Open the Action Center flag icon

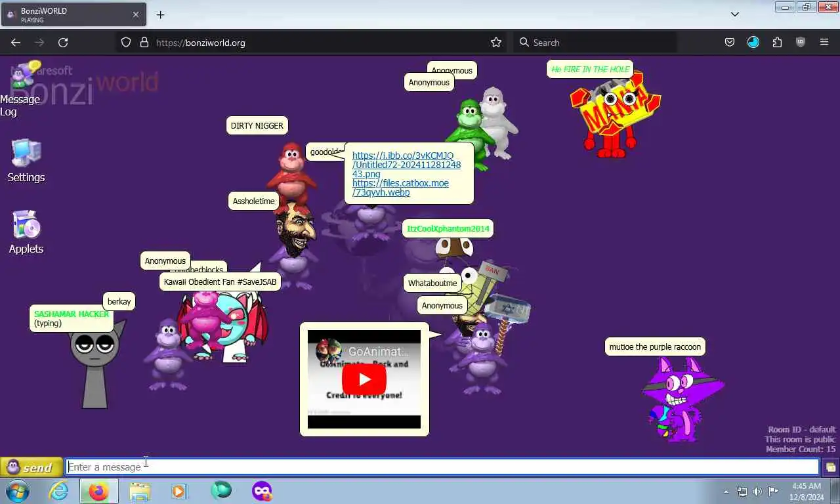click(773, 492)
